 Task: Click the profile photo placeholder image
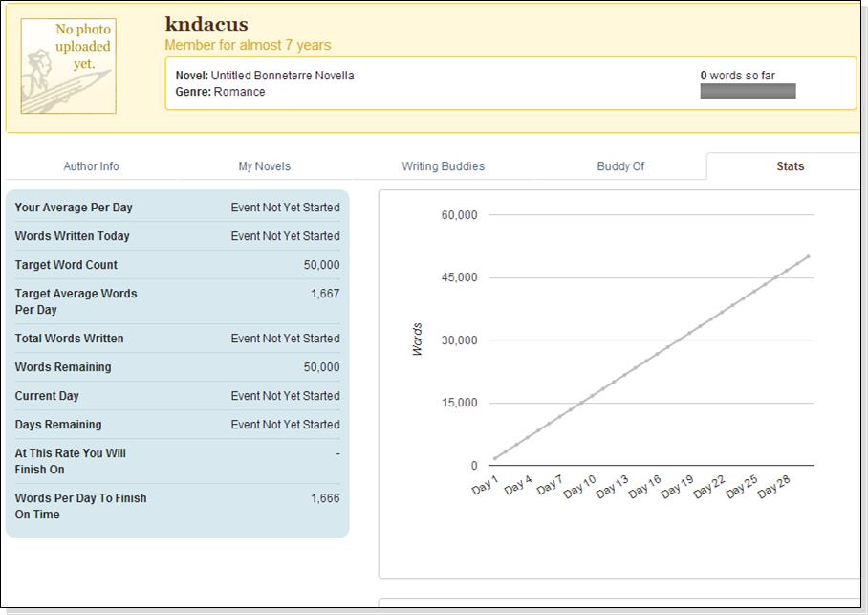tap(69, 66)
